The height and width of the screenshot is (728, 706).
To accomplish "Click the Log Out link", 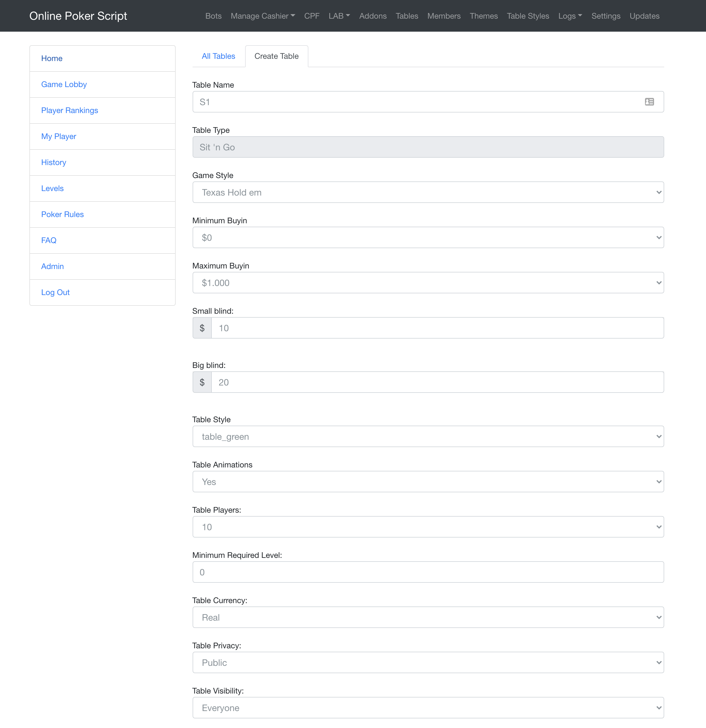I will [x=55, y=292].
